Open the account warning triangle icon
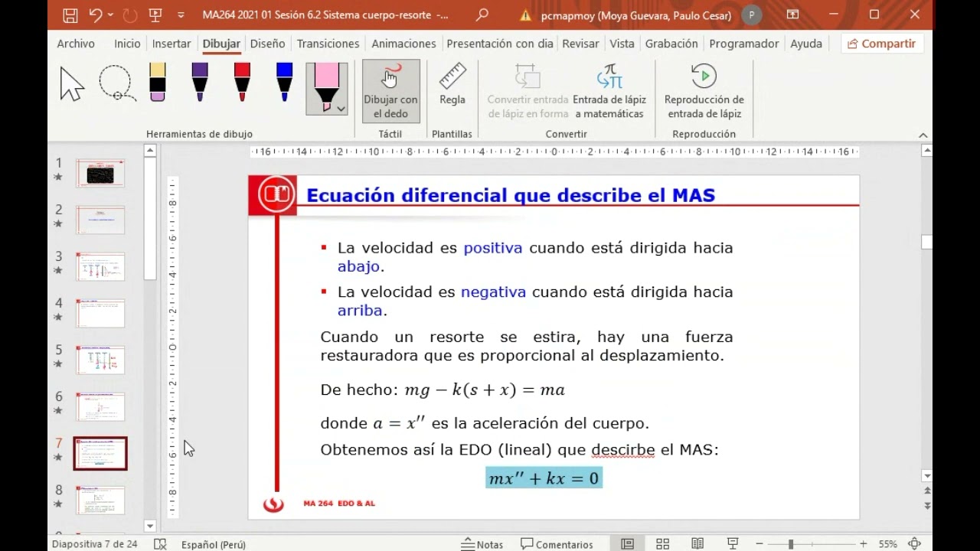 [525, 15]
